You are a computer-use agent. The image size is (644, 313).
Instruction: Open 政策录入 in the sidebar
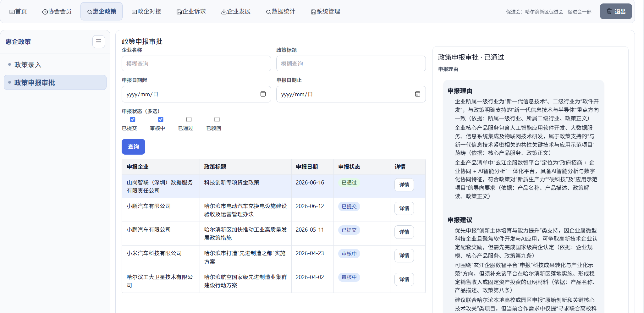(55, 65)
